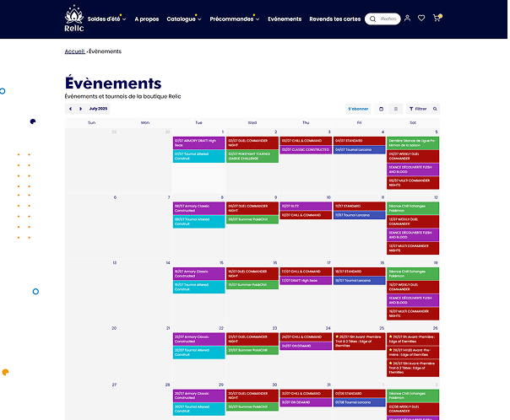Switch to calendar grid view icon
510x420 pixels.
[382, 109]
